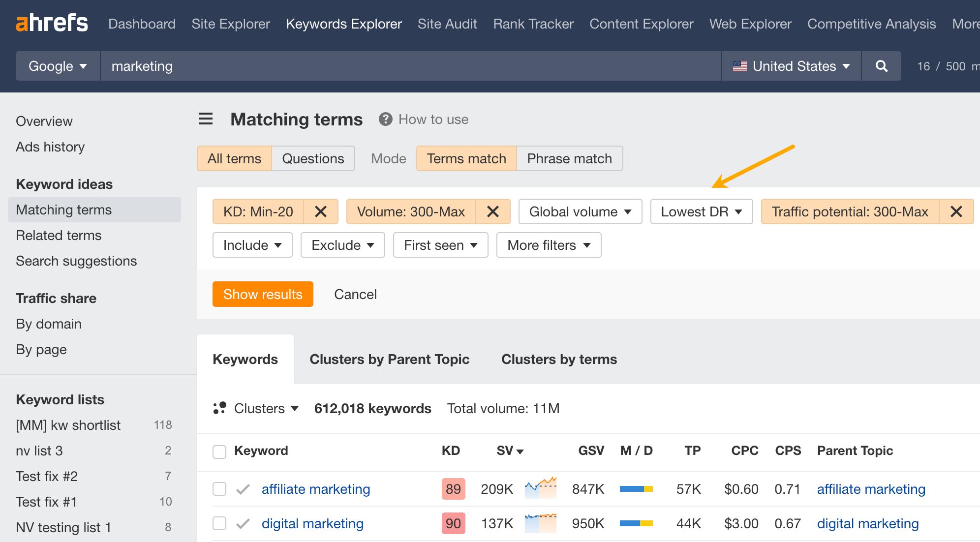This screenshot has width=980, height=542.
Task: Expand the Lowest DR dropdown
Action: click(701, 211)
